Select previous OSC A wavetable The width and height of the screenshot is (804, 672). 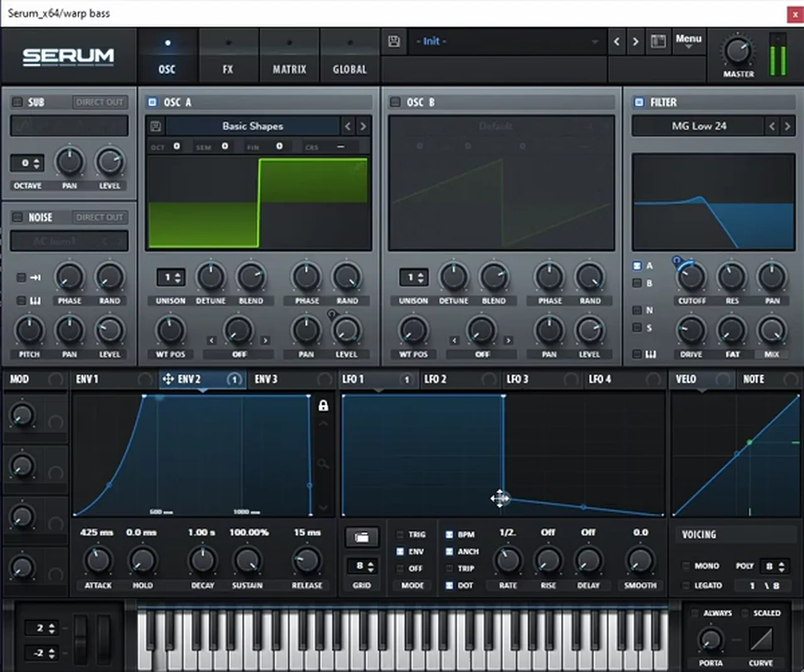(348, 126)
